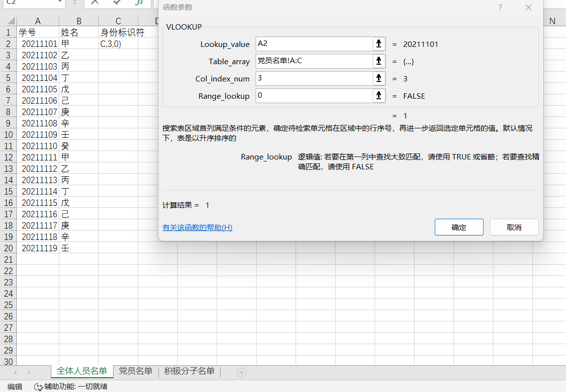The height and width of the screenshot is (392, 566).
Task: Open help question mark in dialog
Action: (x=500, y=7)
